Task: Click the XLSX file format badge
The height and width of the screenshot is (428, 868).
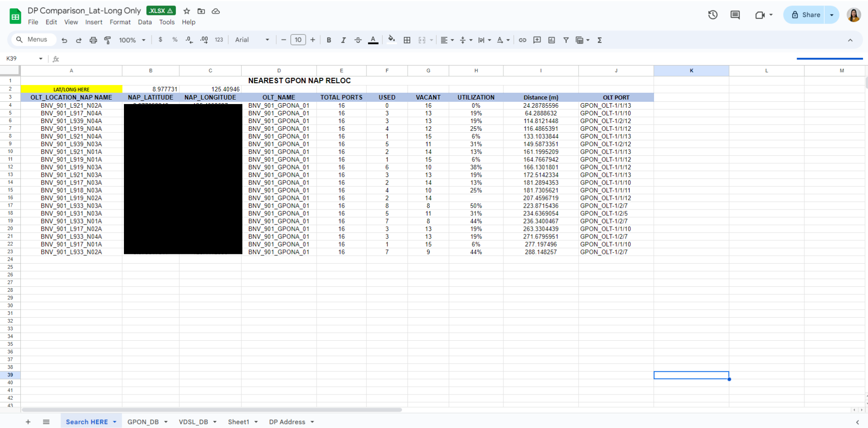Action: (x=161, y=11)
